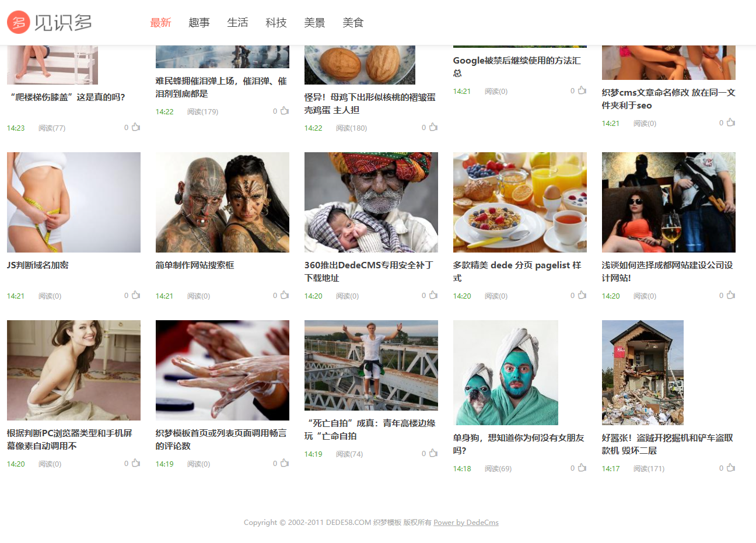
Task: Go to the 科技 section
Action: tap(276, 23)
